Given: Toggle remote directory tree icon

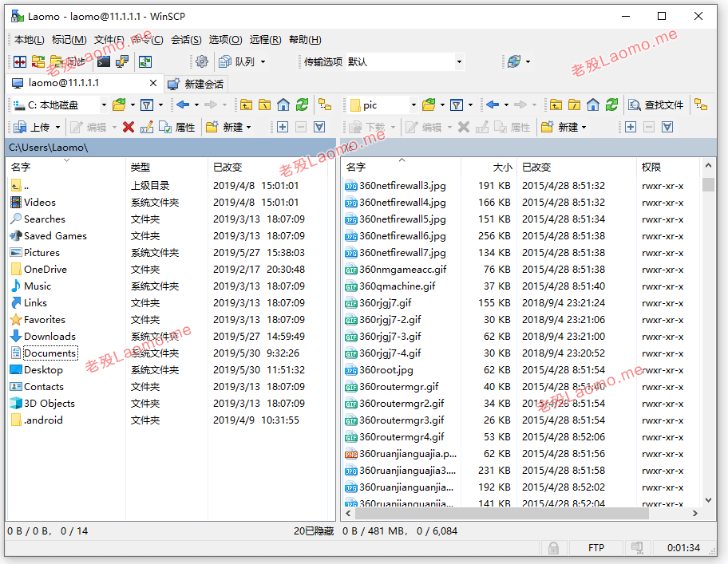Looking at the screenshot, I should tap(701, 105).
